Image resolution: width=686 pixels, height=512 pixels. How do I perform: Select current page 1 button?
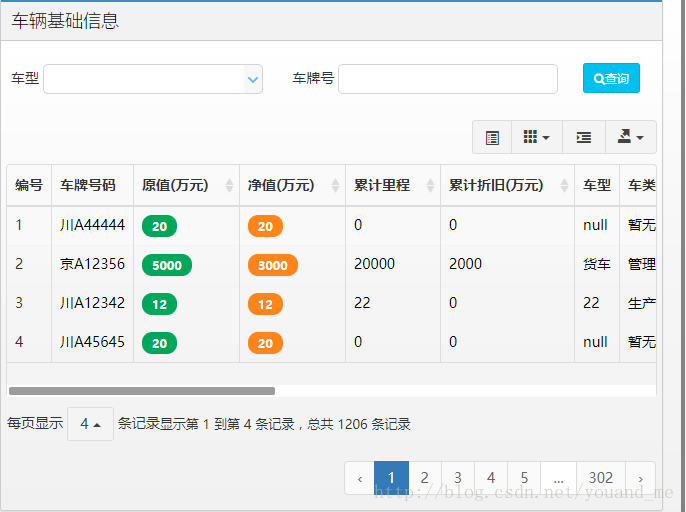tap(391, 478)
